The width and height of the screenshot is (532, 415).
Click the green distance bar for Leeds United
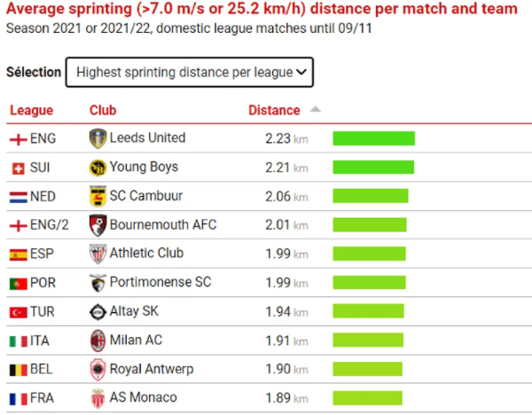pos(373,138)
